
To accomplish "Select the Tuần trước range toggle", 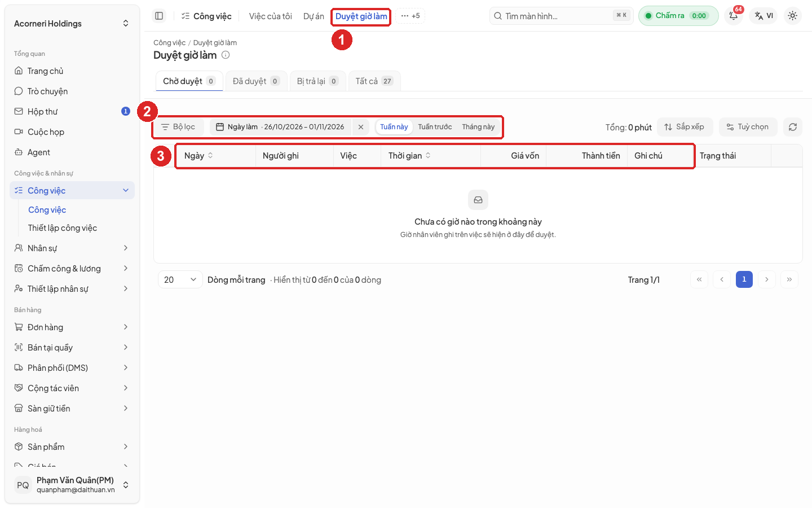I will coord(435,127).
